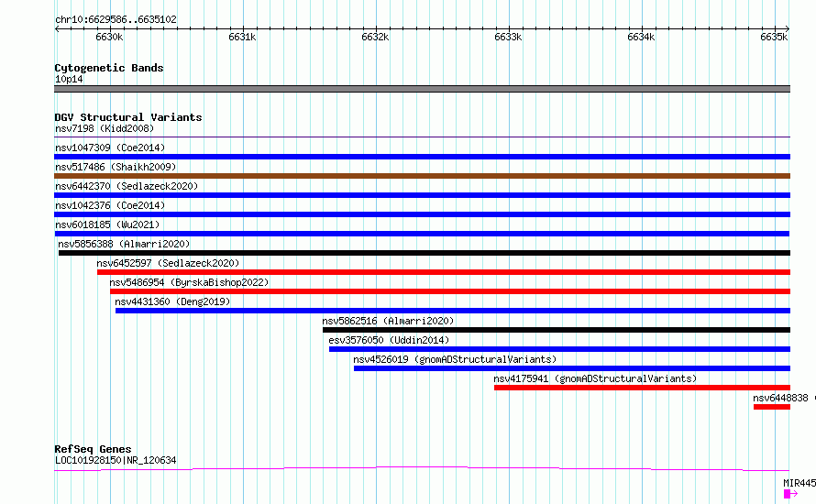Open the DGV Structural Variants track title
The image size is (816, 504).
pyautogui.click(x=128, y=117)
